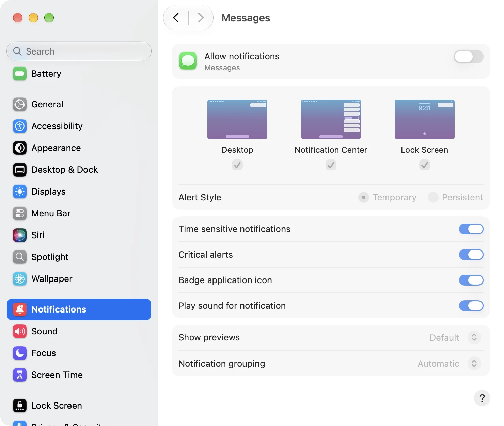This screenshot has height=426, width=504.
Task: Select the Accessibility icon
Action: [20, 126]
